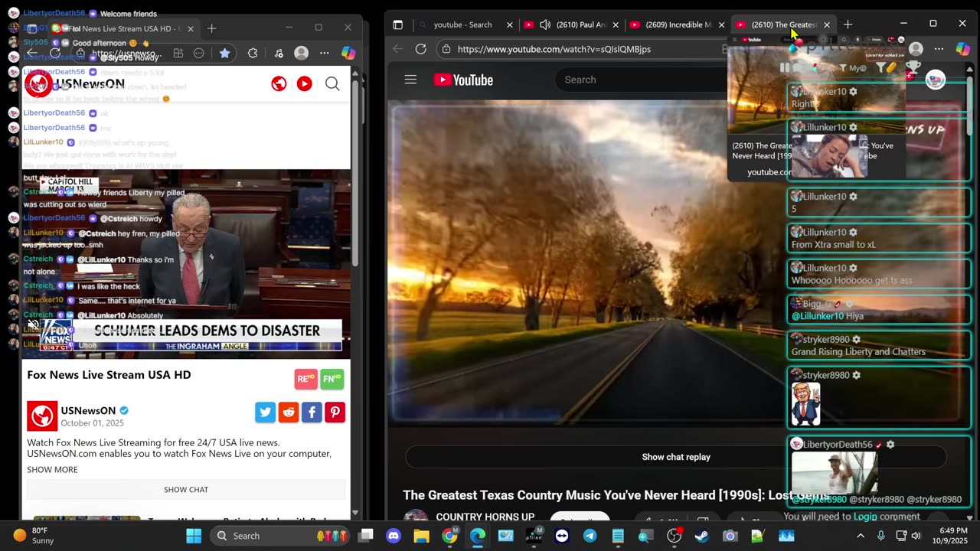
Task: Expand description with SHOW MORE
Action: (52, 469)
